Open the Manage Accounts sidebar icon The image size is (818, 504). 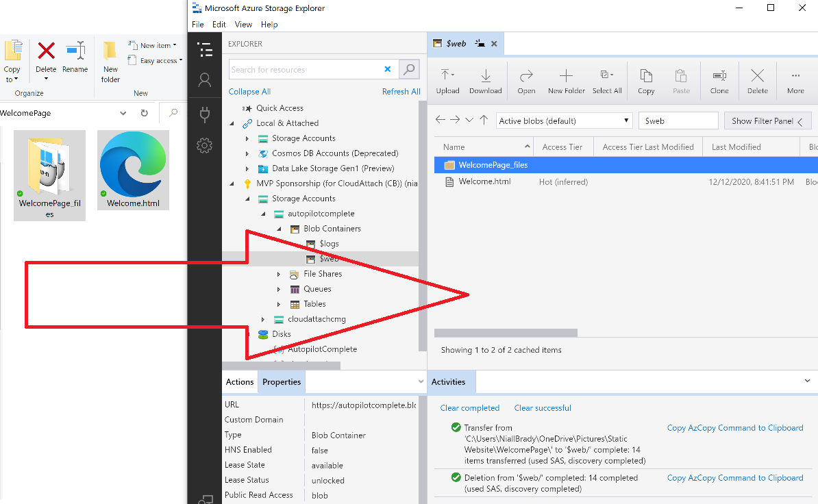coord(205,79)
